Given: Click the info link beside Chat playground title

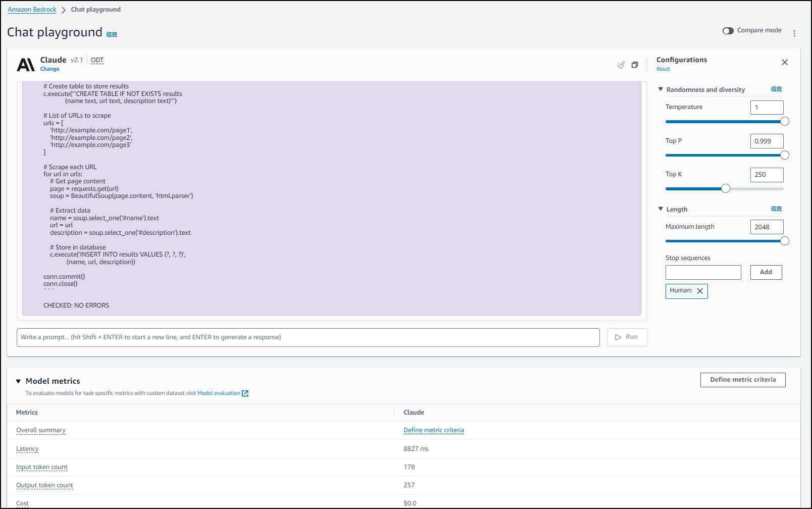Looking at the screenshot, I should [x=112, y=34].
